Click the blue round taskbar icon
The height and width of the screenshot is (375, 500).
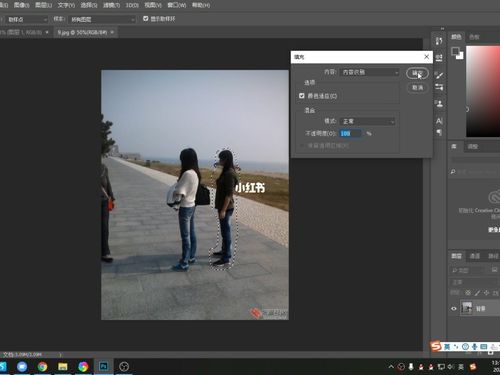tap(22, 367)
